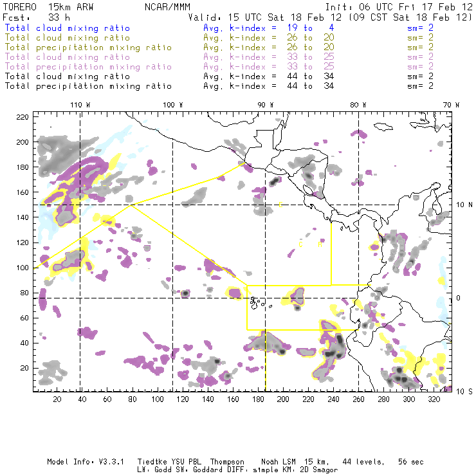Select the "56 sec" time step text
The height and width of the screenshot is (476, 476).
pos(411,462)
